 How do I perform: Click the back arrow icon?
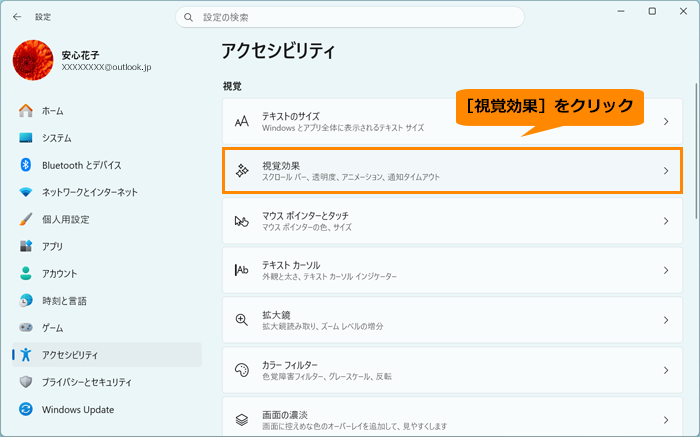tap(17, 17)
